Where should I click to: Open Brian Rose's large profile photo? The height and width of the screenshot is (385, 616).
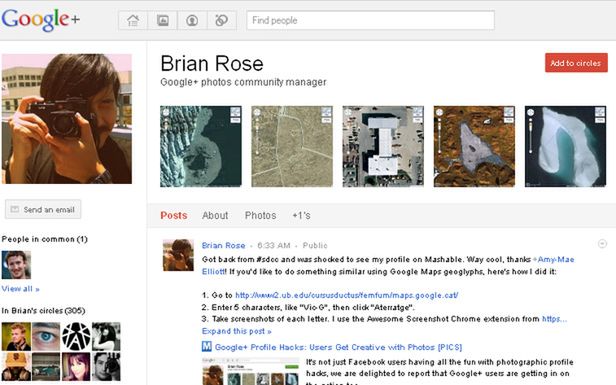click(67, 119)
